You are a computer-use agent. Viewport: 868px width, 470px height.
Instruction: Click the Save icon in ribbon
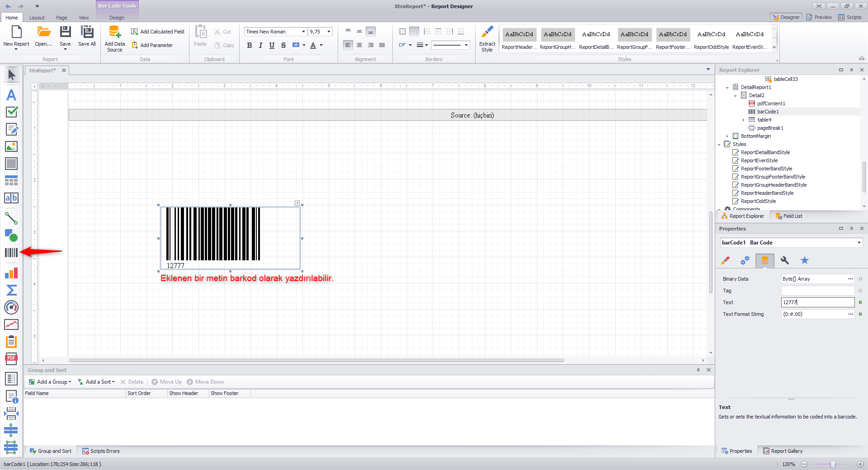(65, 32)
